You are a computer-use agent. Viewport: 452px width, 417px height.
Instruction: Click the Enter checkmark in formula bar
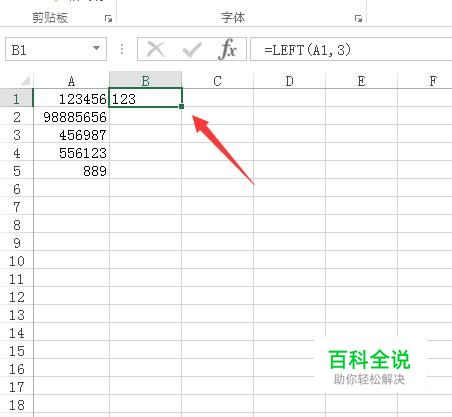tap(192, 49)
